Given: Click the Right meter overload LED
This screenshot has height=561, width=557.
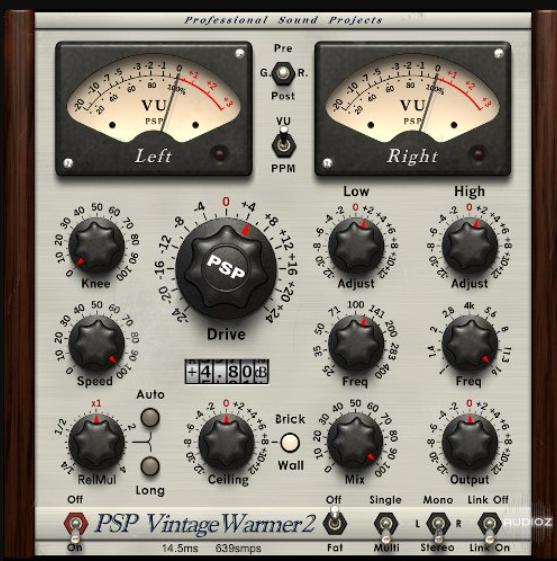Looking at the screenshot, I should pos(478,154).
